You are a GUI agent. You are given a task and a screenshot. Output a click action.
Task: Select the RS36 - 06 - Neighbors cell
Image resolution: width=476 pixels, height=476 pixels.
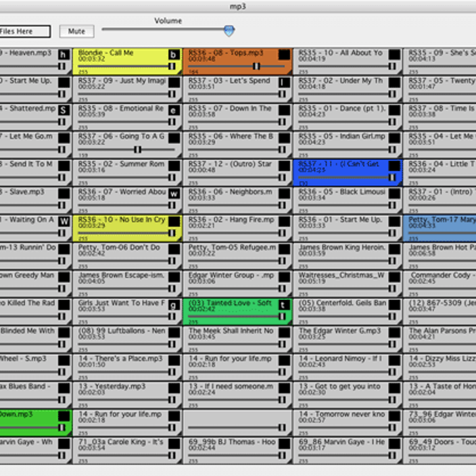point(238,200)
